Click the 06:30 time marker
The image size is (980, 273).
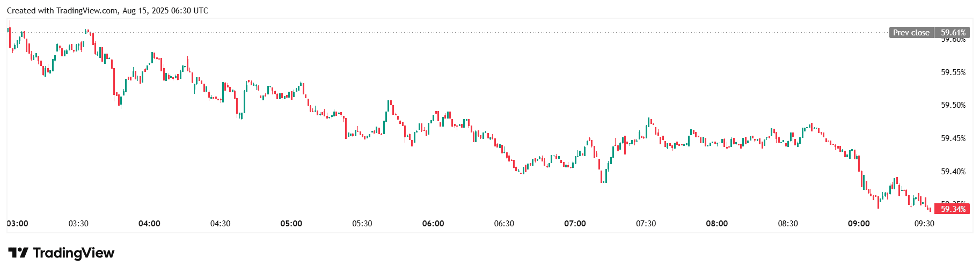point(504,224)
